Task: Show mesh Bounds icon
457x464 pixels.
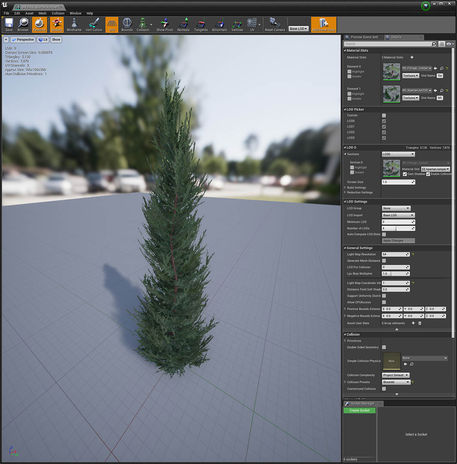Action: [x=127, y=24]
